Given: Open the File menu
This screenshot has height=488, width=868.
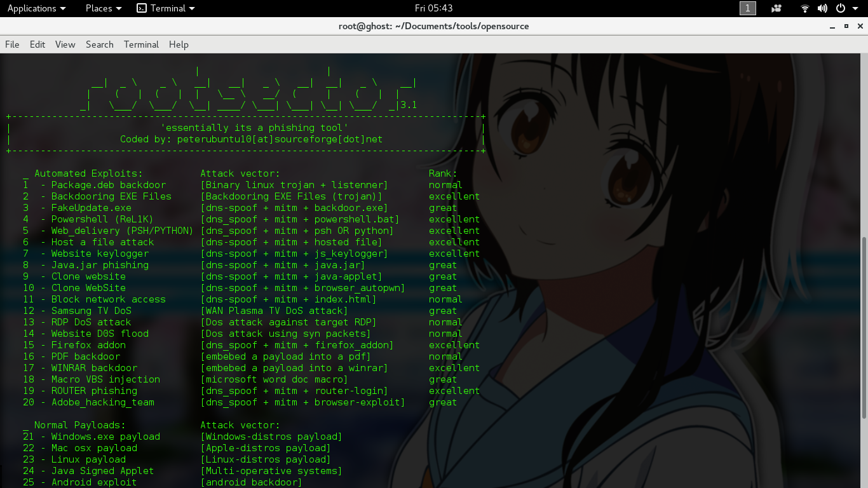Looking at the screenshot, I should pos(11,44).
